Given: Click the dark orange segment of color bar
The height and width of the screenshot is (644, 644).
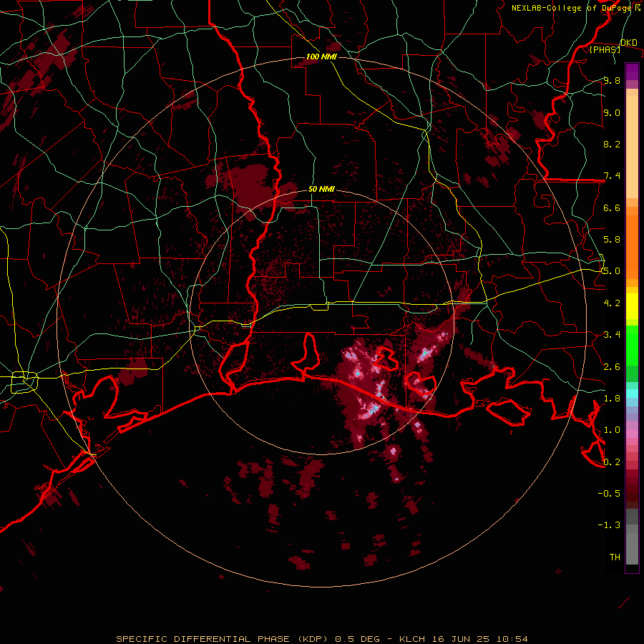Looking at the screenshot, I should (632, 247).
